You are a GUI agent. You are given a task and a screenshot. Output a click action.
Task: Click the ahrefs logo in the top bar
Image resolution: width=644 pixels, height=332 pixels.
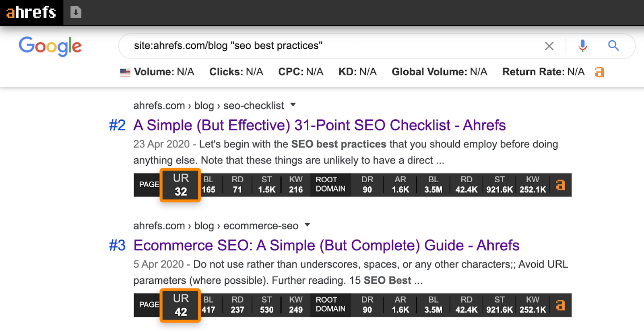[x=31, y=12]
